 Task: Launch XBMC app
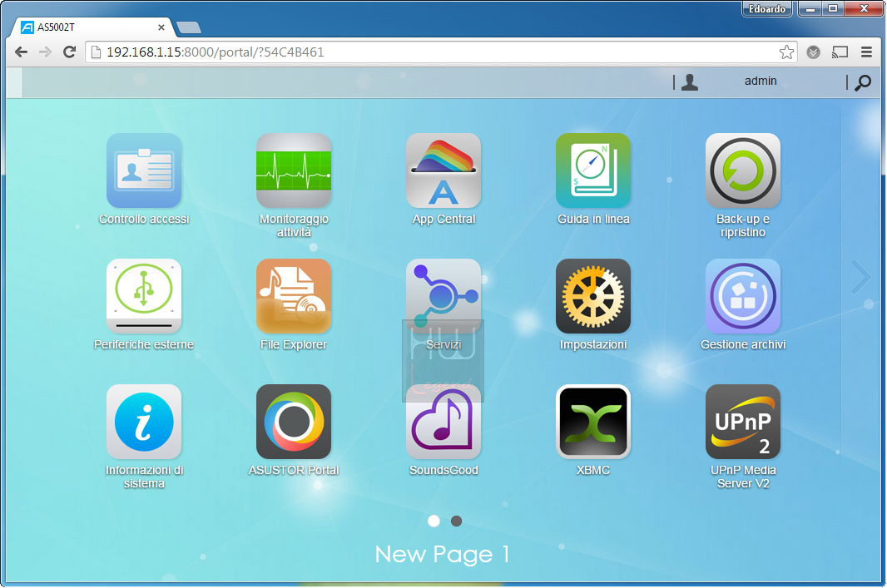coord(592,422)
